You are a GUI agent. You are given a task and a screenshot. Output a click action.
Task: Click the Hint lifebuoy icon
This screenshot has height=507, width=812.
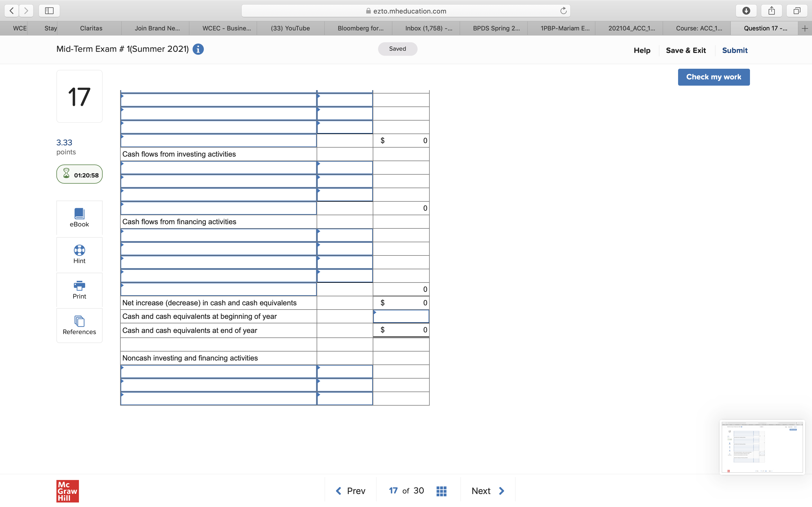click(79, 250)
